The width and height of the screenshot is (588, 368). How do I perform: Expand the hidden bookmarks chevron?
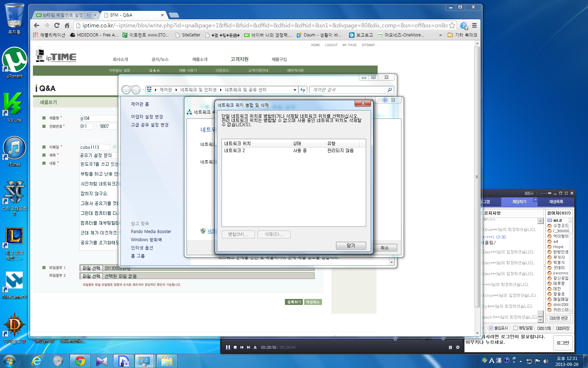point(440,35)
